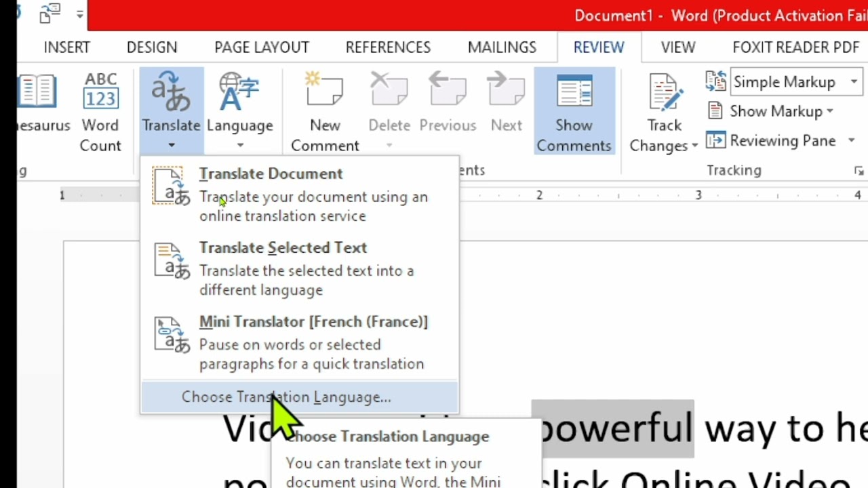Expand the Language dropdown arrow

point(239,145)
